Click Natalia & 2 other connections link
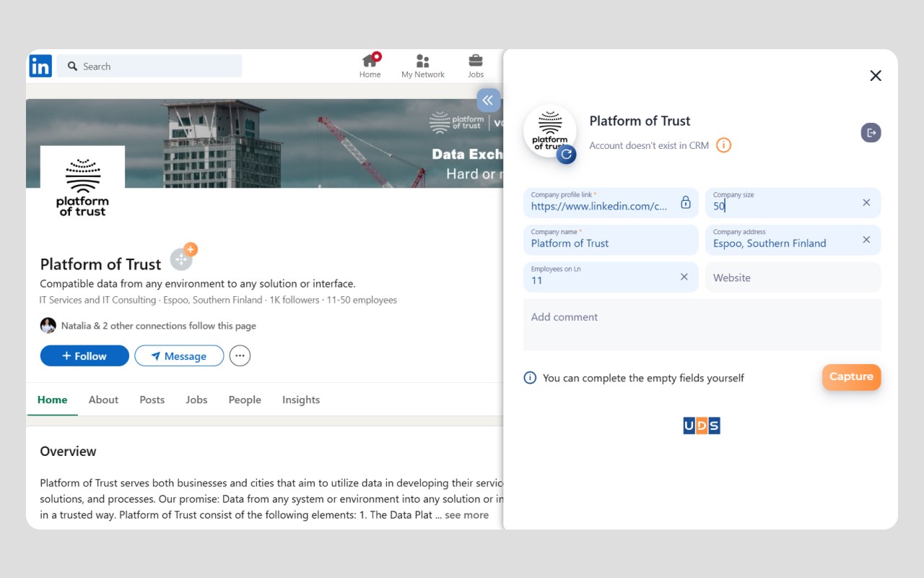The width and height of the screenshot is (924, 578). click(158, 326)
